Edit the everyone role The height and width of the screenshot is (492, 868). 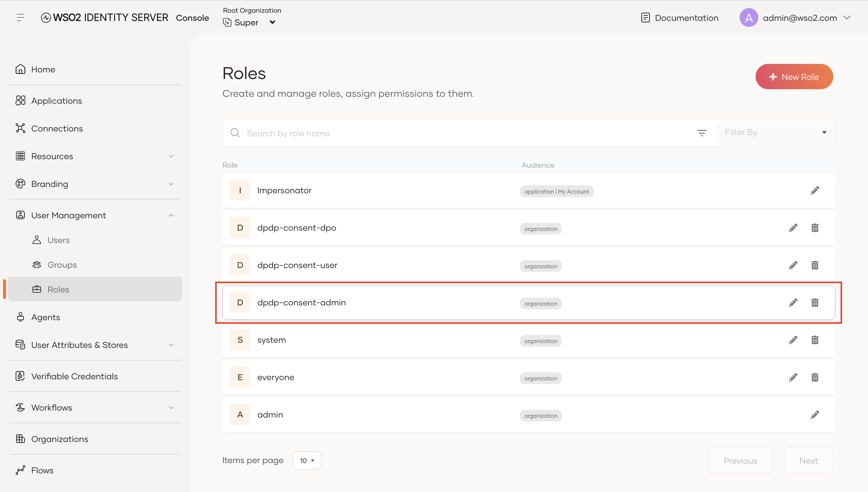pos(793,377)
